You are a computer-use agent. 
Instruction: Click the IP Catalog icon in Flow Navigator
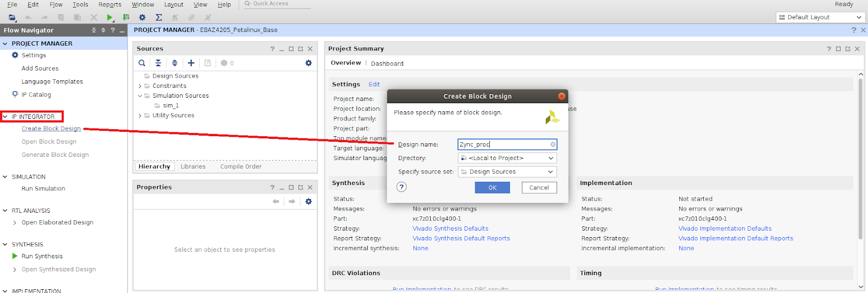click(x=15, y=94)
